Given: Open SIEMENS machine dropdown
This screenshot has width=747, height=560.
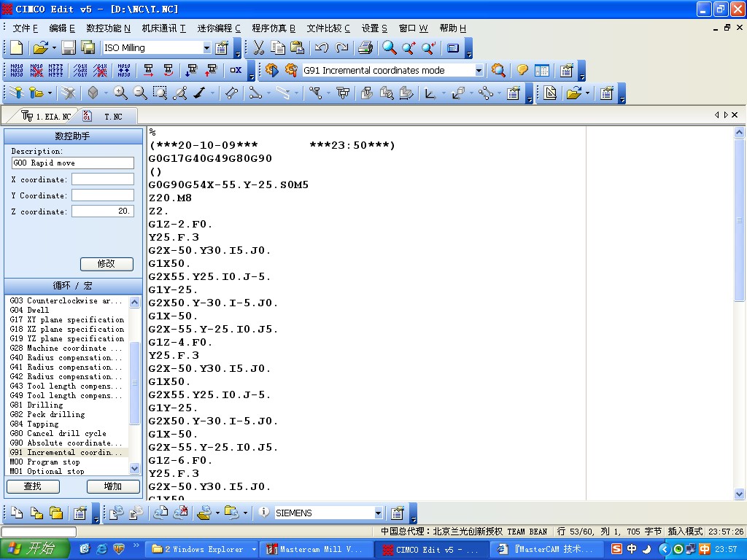Looking at the screenshot, I should pos(378,513).
